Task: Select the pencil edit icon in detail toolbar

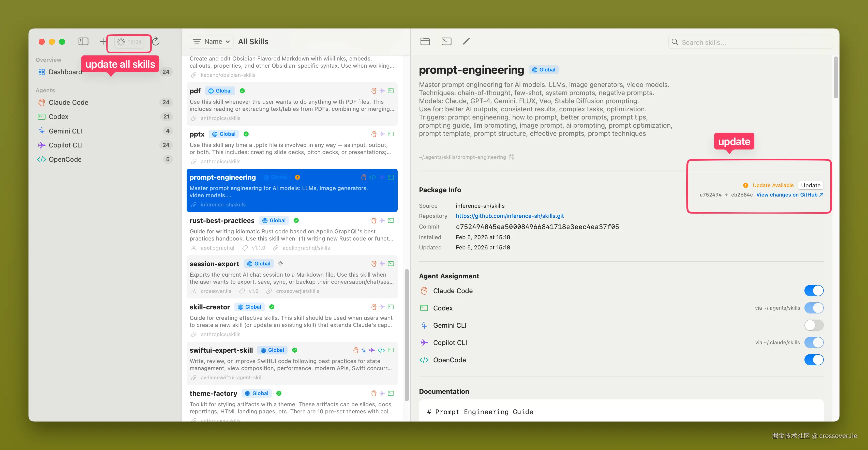Action: click(466, 41)
